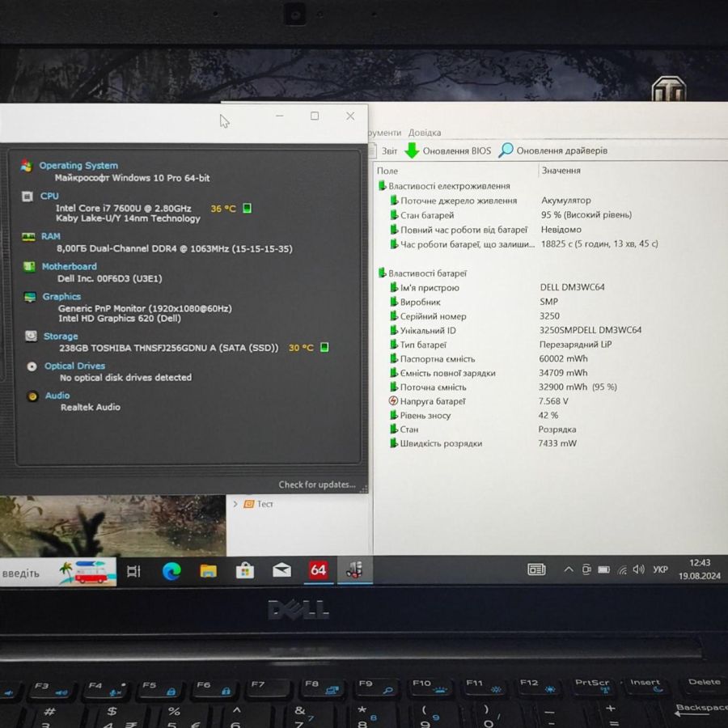Open File Explorer from taskbar
The height and width of the screenshot is (728, 728).
click(x=209, y=571)
